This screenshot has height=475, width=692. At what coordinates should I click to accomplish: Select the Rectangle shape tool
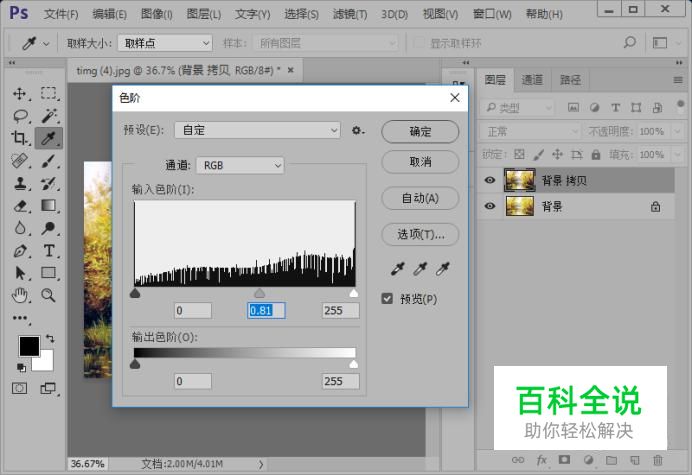click(49, 273)
